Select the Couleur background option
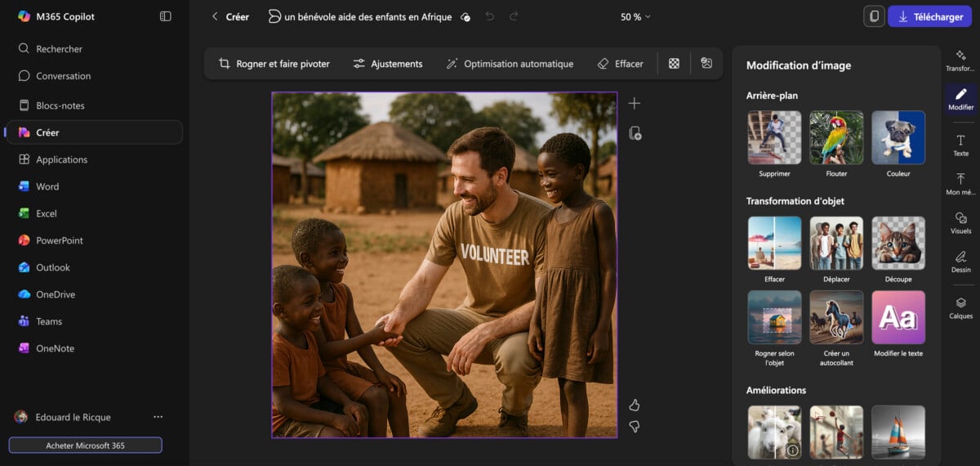The height and width of the screenshot is (466, 980). coord(898,138)
